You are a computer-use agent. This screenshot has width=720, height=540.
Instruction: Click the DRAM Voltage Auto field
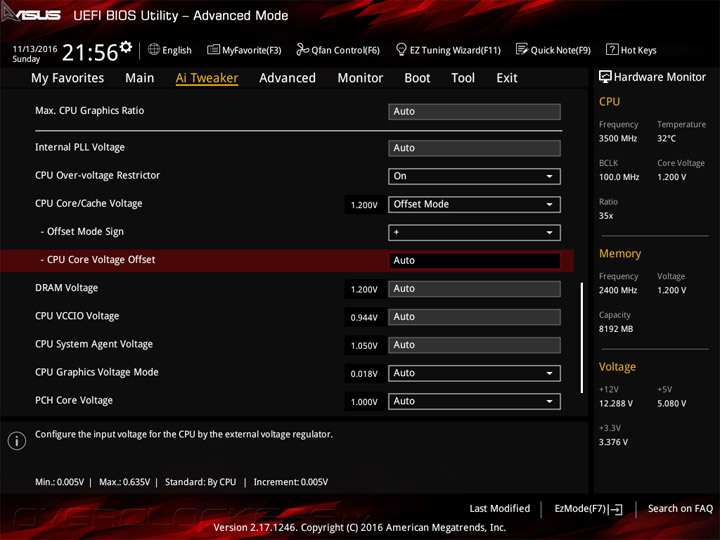point(474,289)
